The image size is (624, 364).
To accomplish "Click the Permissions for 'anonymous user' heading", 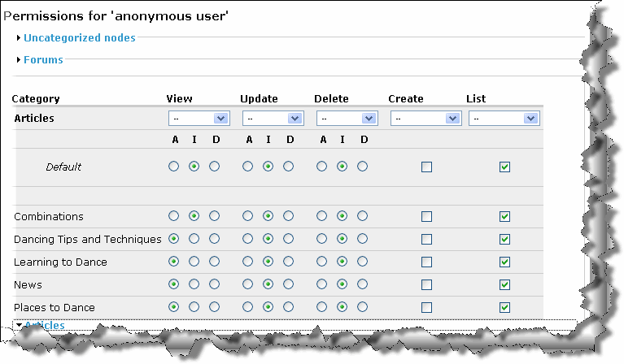I will [x=116, y=16].
